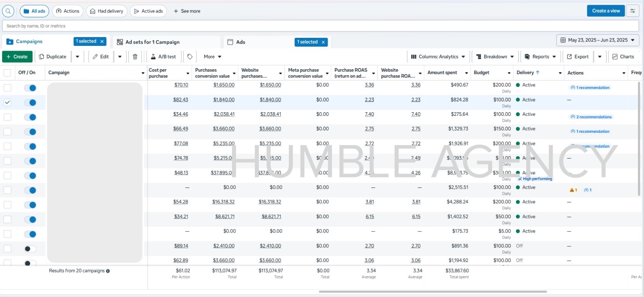Click the tag label icon
644x297 pixels.
(190, 57)
